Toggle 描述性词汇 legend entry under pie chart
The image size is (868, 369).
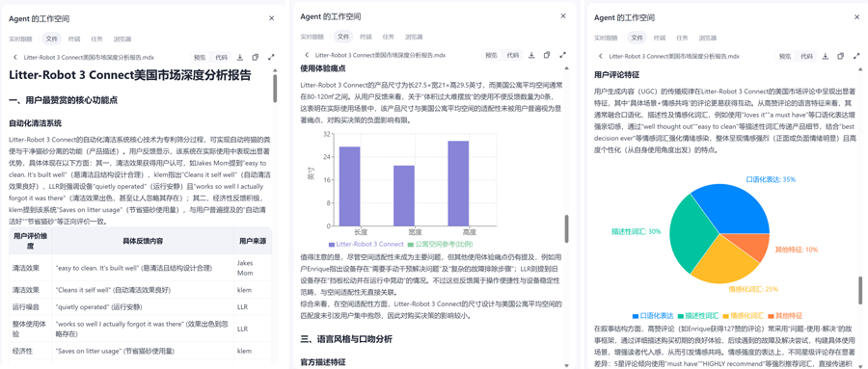tap(697, 316)
